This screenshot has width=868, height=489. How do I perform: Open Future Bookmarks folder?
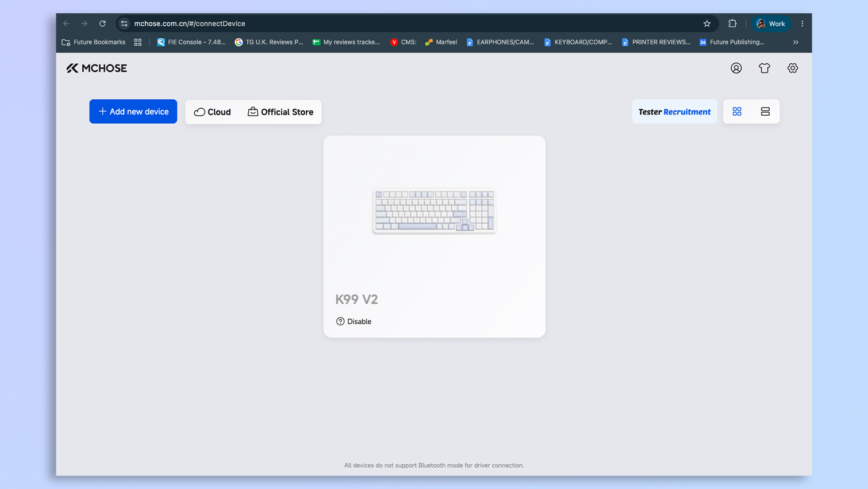[94, 42]
